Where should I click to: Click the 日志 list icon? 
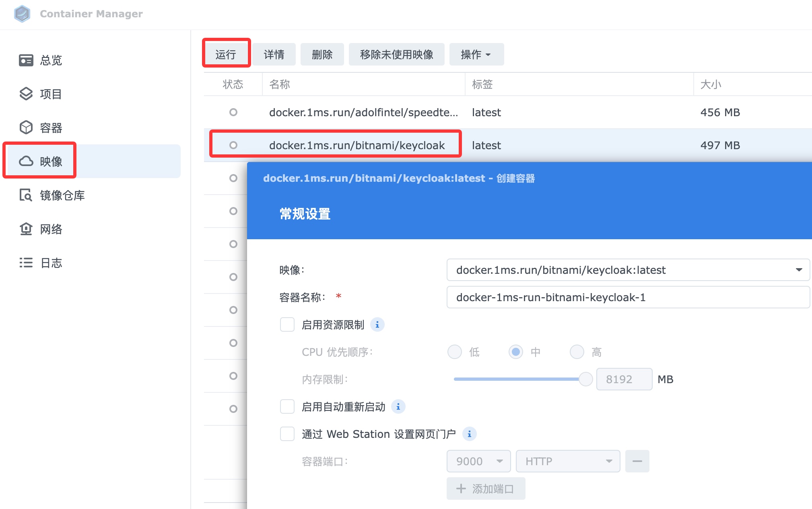(26, 263)
